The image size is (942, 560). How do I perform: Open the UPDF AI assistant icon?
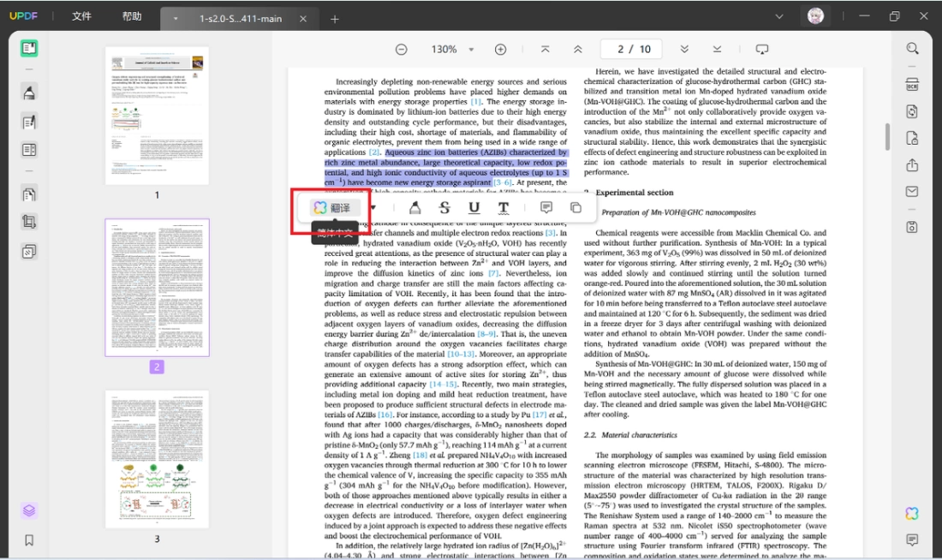912,514
